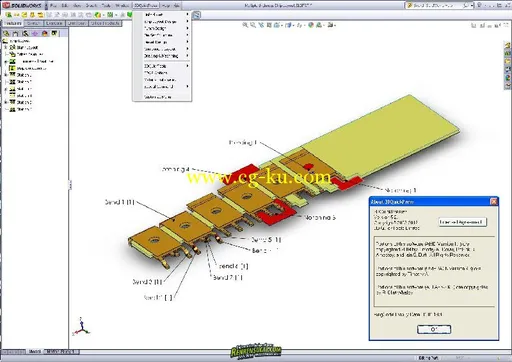This screenshot has height=362, width=512.
Task: Open the help search box dropdown arrow
Action: click(x=472, y=6)
